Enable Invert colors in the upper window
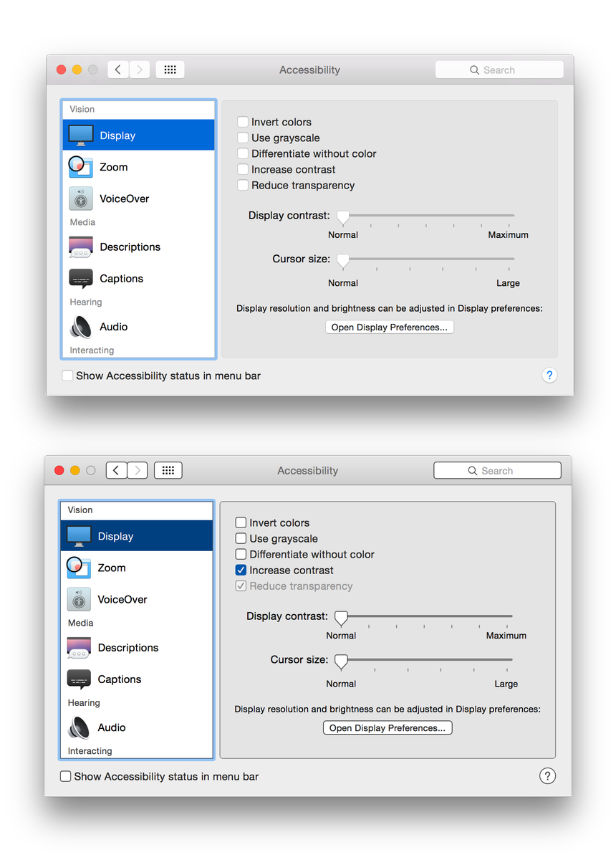Image resolution: width=616 pixels, height=860 pixels. click(x=243, y=123)
